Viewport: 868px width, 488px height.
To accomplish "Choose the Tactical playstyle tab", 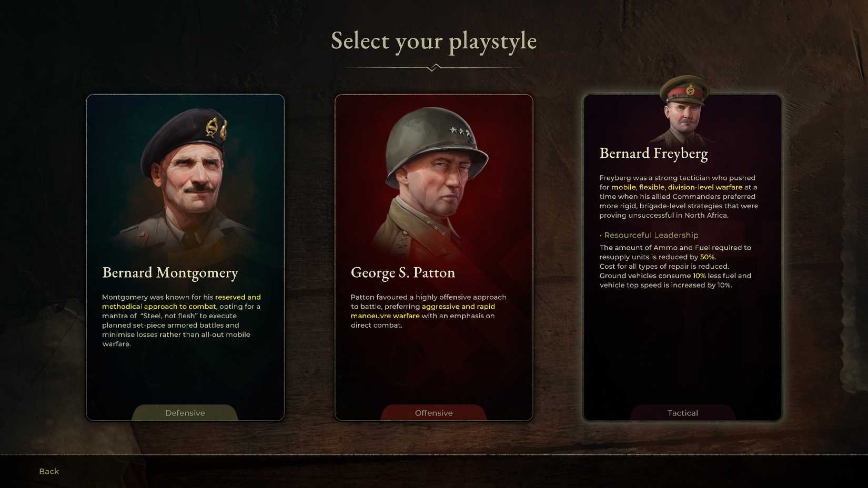I will (682, 413).
